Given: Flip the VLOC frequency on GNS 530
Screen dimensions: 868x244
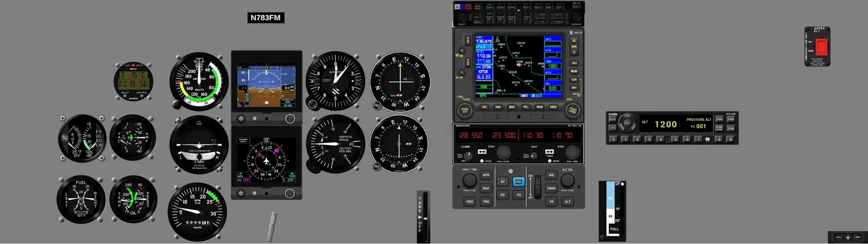Looking at the screenshot, I should coord(468,62).
